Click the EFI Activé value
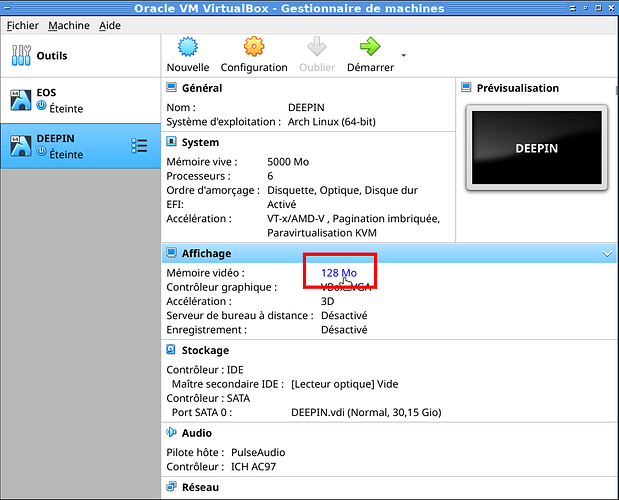 pyautogui.click(x=281, y=204)
